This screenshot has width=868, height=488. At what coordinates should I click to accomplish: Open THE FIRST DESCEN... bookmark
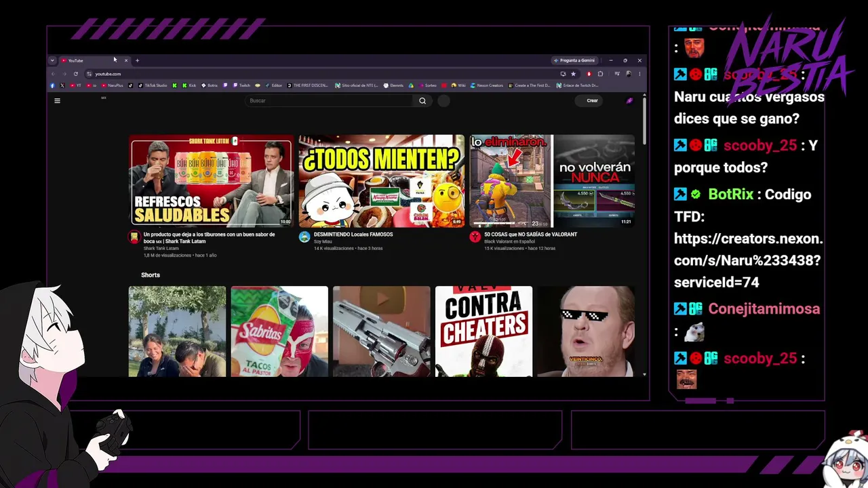coord(308,85)
